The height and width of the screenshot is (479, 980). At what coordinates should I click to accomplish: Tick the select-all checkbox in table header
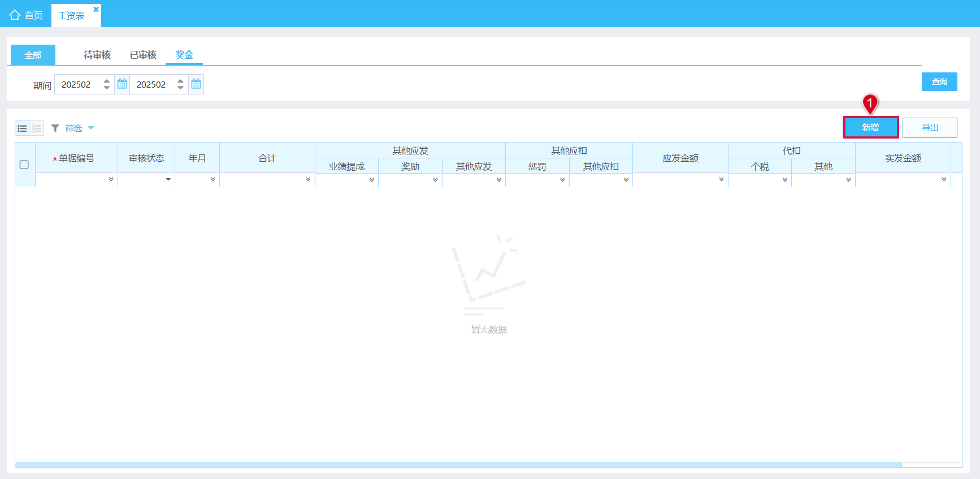pyautogui.click(x=24, y=165)
